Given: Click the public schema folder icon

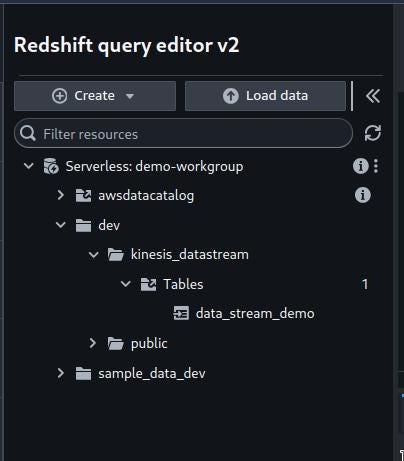Looking at the screenshot, I should point(116,344).
